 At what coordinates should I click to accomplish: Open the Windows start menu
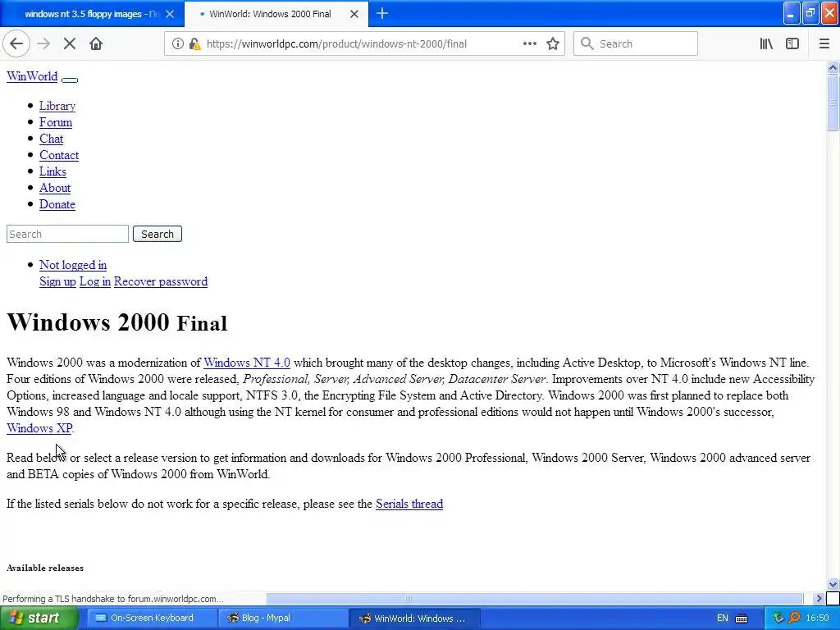click(39, 619)
